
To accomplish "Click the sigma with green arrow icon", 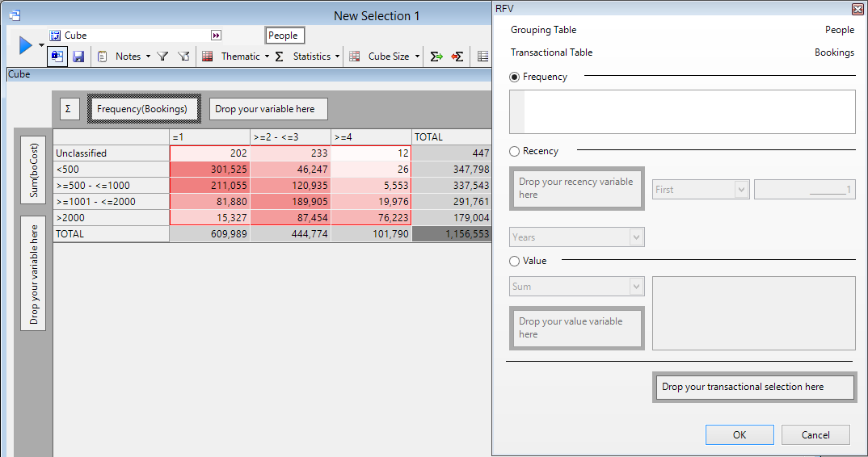I will [x=436, y=57].
